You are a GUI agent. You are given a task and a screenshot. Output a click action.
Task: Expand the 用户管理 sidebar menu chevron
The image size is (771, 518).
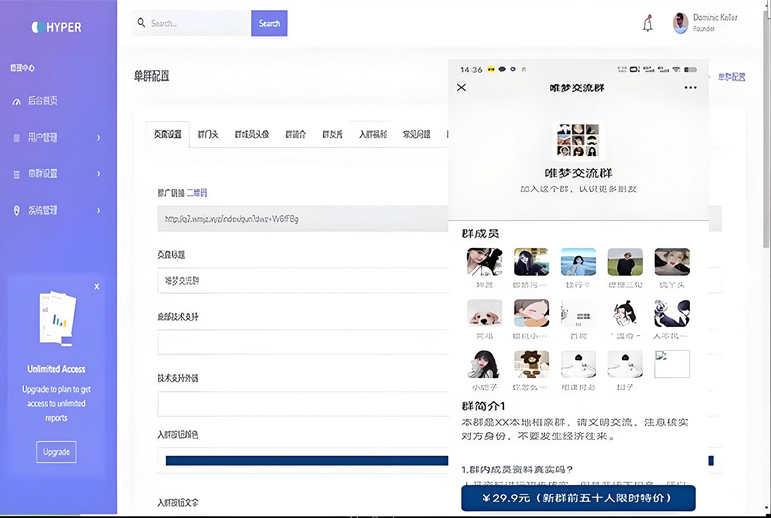click(98, 138)
